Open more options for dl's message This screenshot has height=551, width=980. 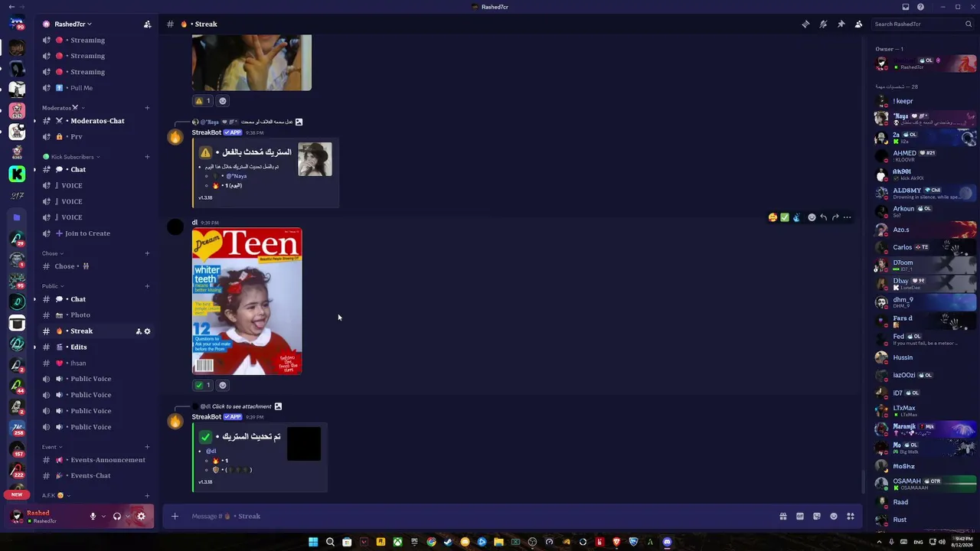[847, 217]
